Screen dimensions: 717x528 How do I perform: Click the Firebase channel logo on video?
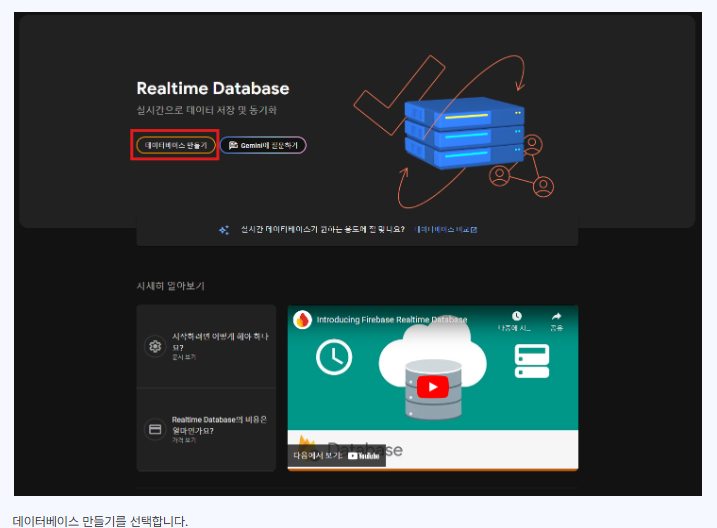coord(302,320)
